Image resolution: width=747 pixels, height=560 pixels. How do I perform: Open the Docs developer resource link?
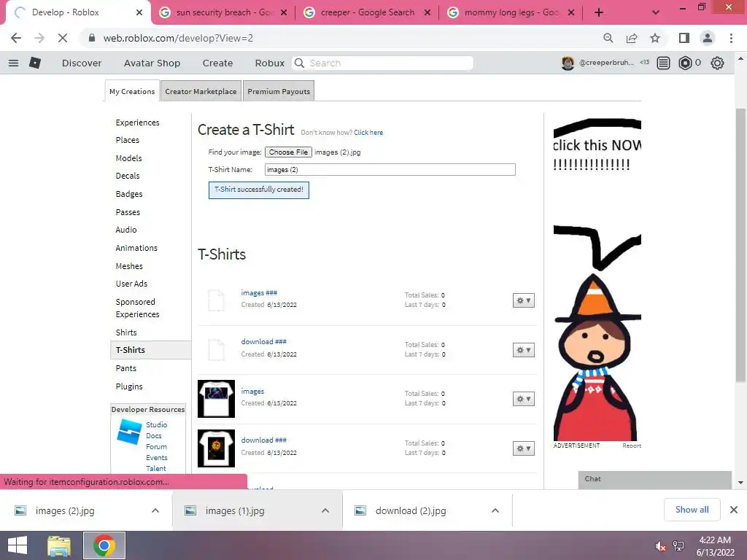153,436
